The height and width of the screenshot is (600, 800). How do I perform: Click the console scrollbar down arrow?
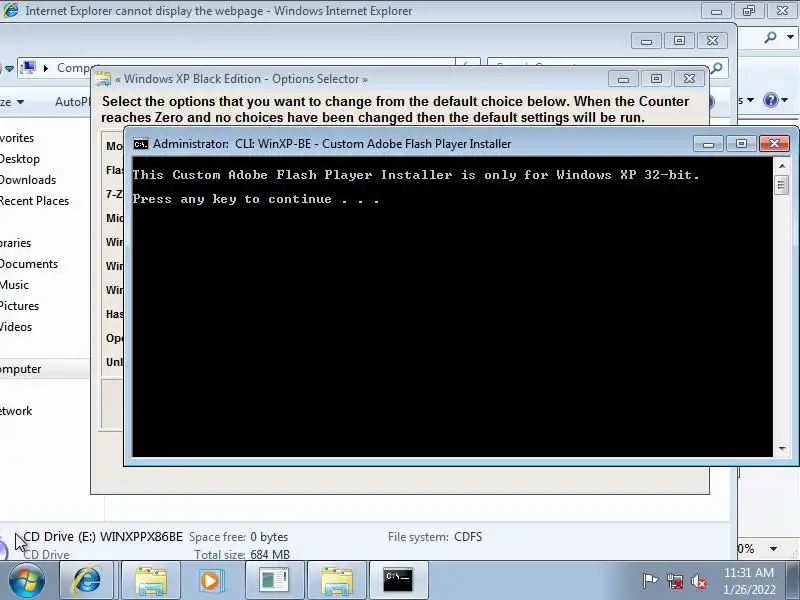click(x=782, y=449)
